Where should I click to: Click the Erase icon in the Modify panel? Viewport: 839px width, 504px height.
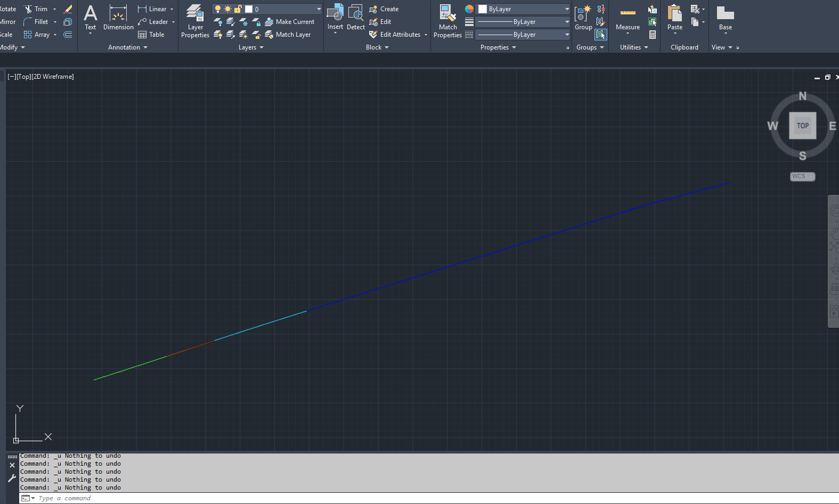68,9
